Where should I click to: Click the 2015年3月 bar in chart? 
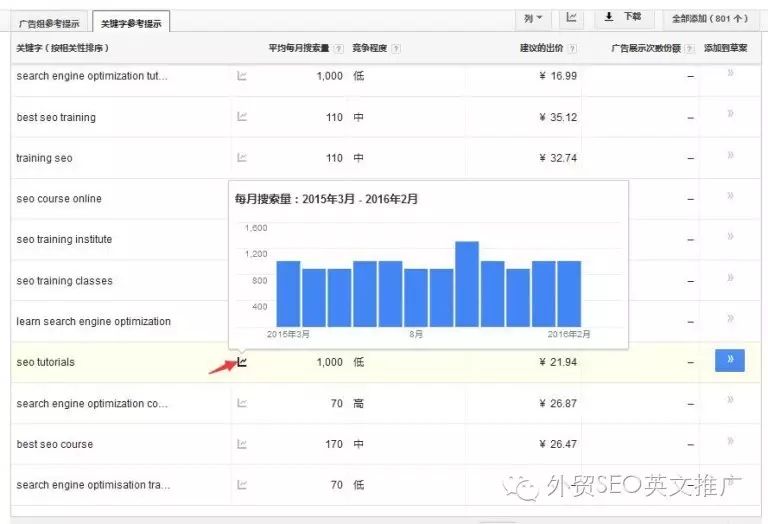288,294
